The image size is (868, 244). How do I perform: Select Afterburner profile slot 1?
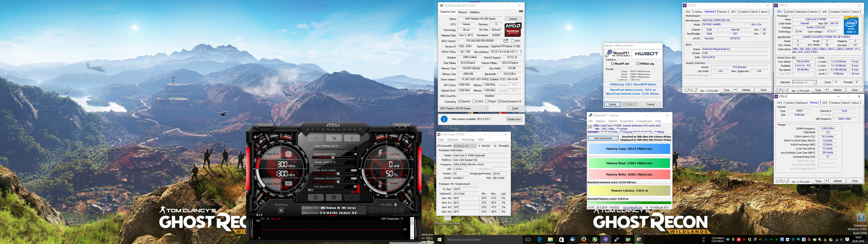click(371, 211)
